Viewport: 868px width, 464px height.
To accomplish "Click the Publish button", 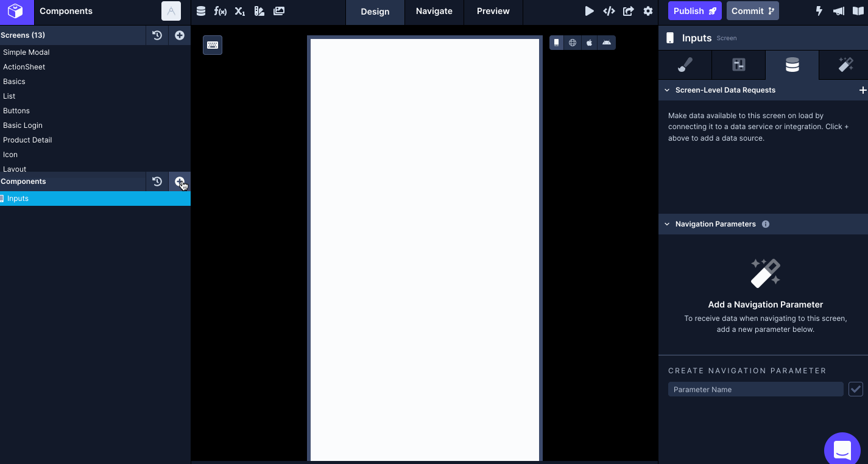I will click(x=695, y=11).
